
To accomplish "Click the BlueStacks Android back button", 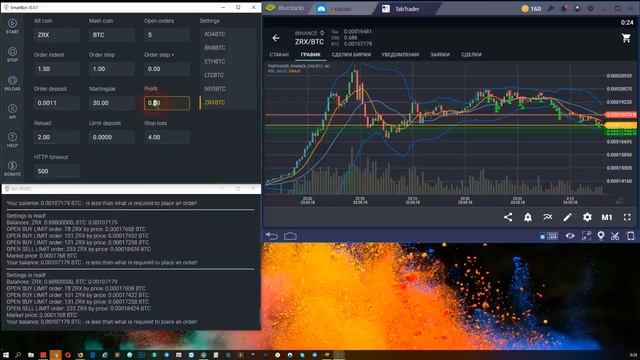I will [x=271, y=236].
